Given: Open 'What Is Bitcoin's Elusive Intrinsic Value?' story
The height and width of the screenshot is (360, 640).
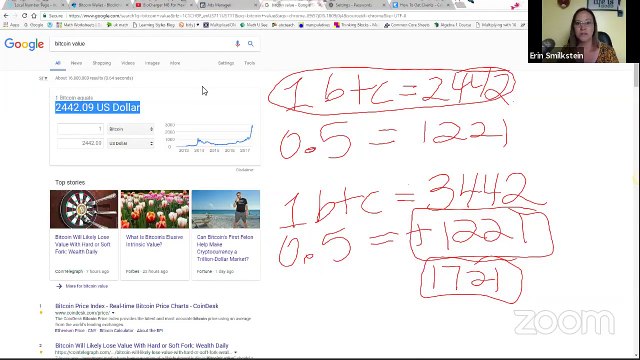Looking at the screenshot, I should click(x=154, y=241).
